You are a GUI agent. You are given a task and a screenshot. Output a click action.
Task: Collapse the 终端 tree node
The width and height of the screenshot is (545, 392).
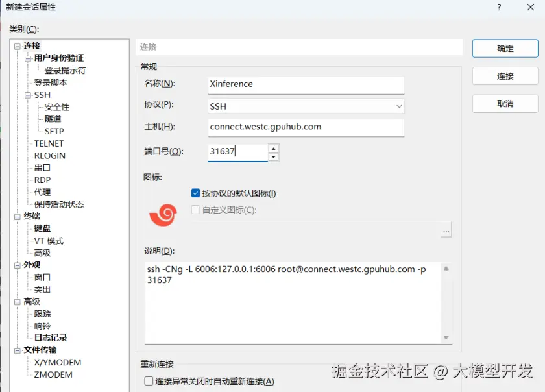[x=17, y=217]
